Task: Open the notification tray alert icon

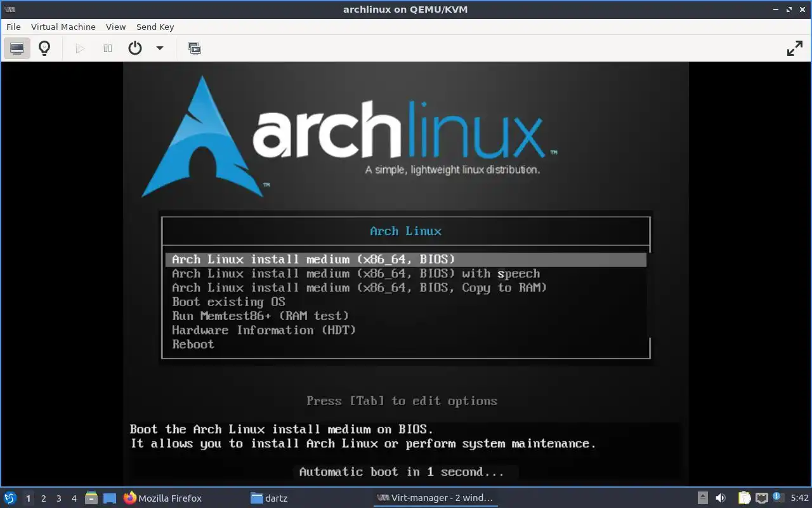Action: click(x=778, y=497)
